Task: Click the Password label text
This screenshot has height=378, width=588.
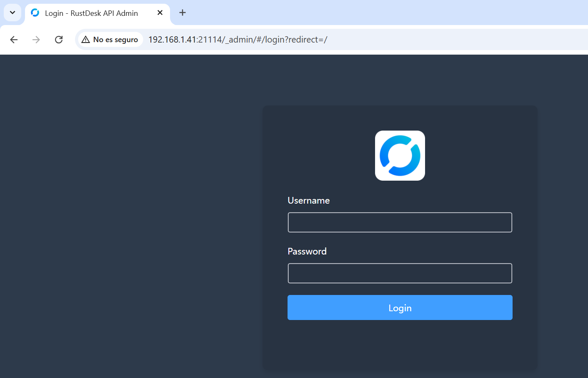Action: [307, 252]
